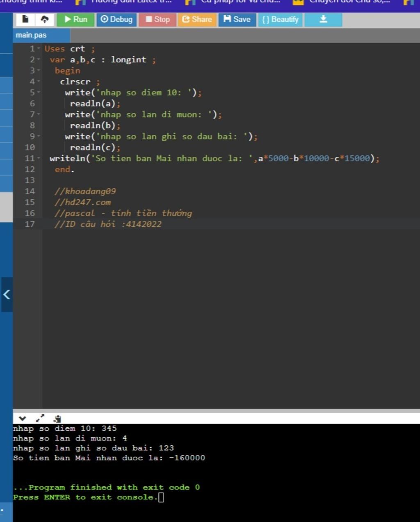Toggle the fold arrow at line 2
420x522 pixels.
39,60
